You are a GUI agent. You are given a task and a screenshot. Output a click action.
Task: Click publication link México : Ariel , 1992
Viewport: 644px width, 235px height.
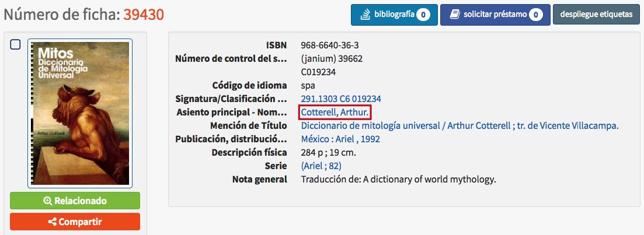coord(340,139)
